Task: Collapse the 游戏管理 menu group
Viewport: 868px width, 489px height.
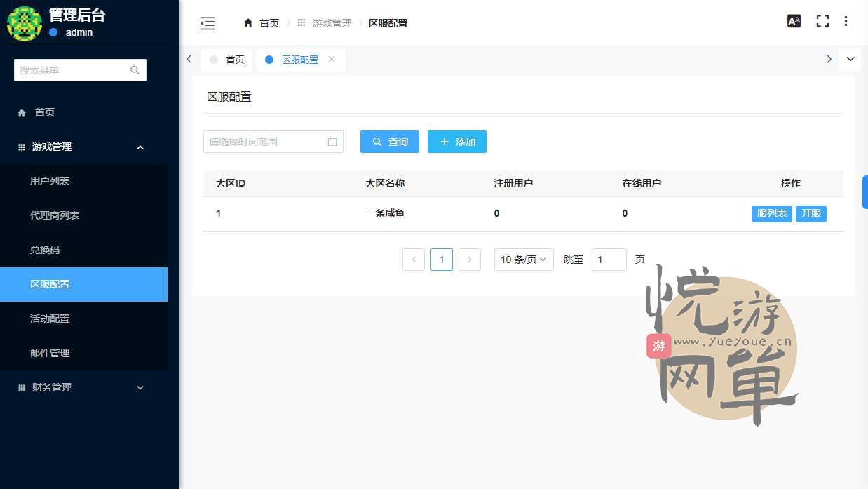Action: pyautogui.click(x=140, y=147)
